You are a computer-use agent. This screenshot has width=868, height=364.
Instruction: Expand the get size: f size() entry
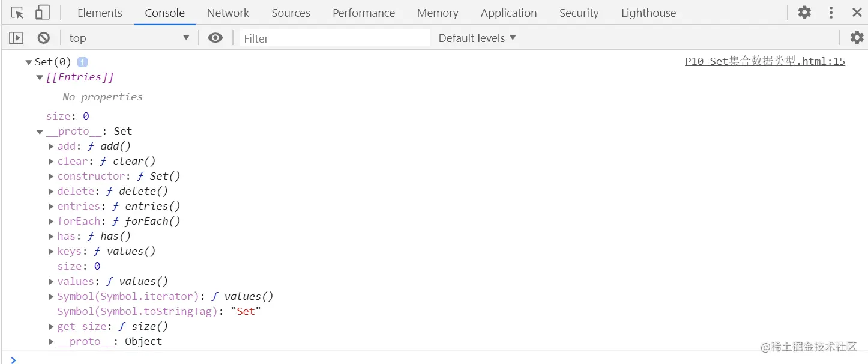coord(51,326)
